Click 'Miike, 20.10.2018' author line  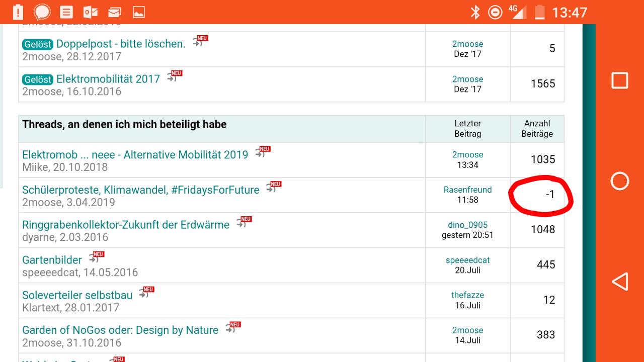coord(65,167)
